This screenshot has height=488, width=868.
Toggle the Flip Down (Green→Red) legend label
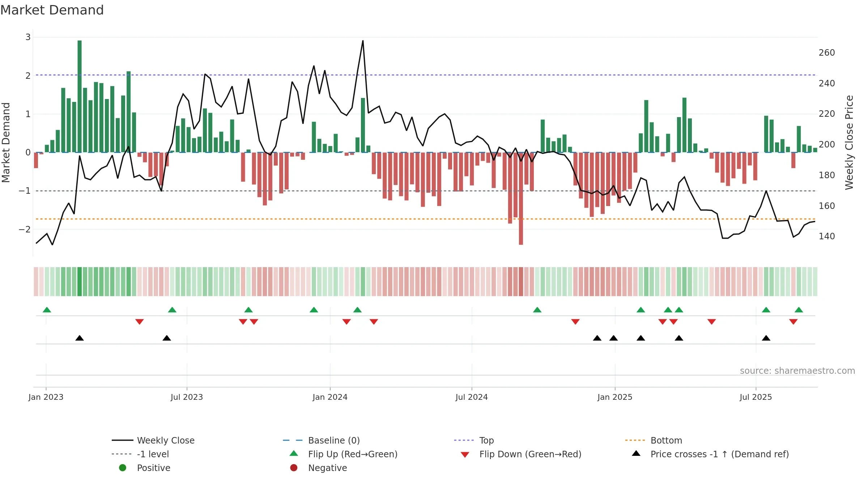pos(530,454)
